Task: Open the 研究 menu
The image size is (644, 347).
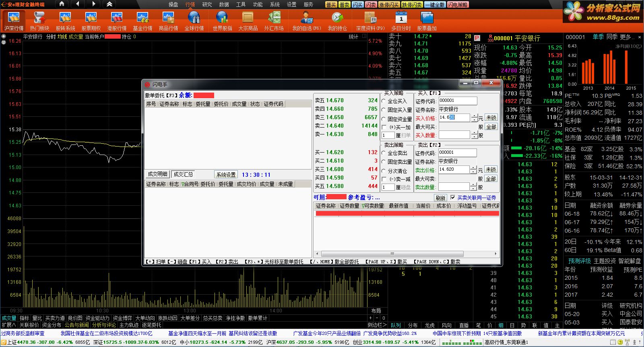Action: [x=207, y=4]
